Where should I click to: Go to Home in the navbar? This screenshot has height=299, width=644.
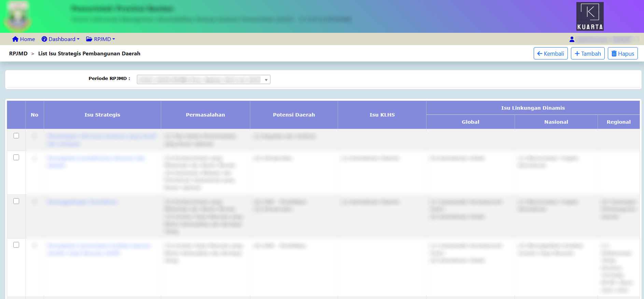coord(27,39)
